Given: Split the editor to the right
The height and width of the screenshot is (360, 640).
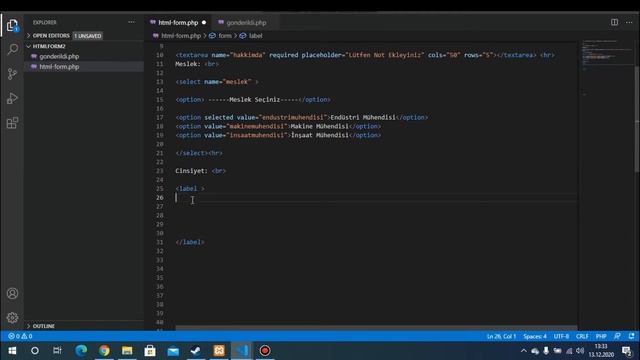Looking at the screenshot, I should (x=614, y=22).
